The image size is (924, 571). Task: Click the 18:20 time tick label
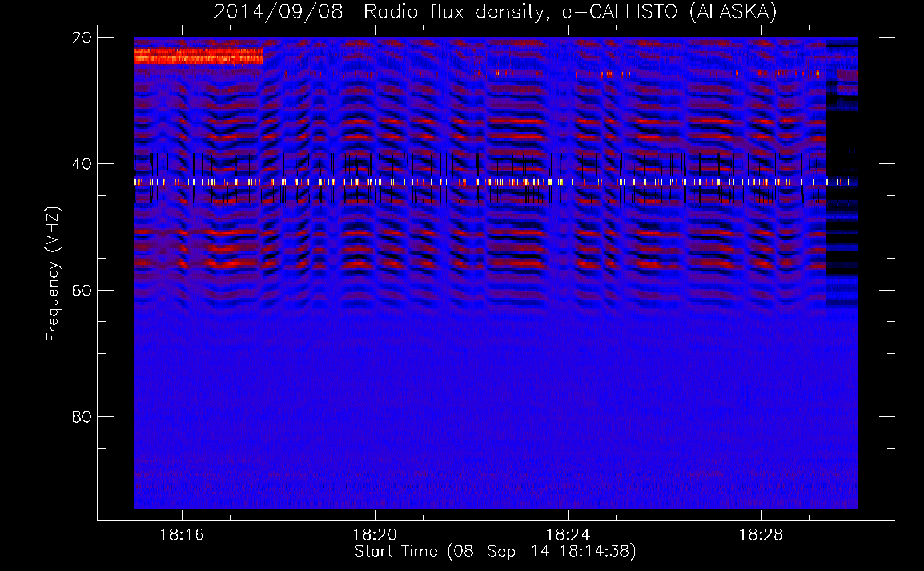point(375,535)
